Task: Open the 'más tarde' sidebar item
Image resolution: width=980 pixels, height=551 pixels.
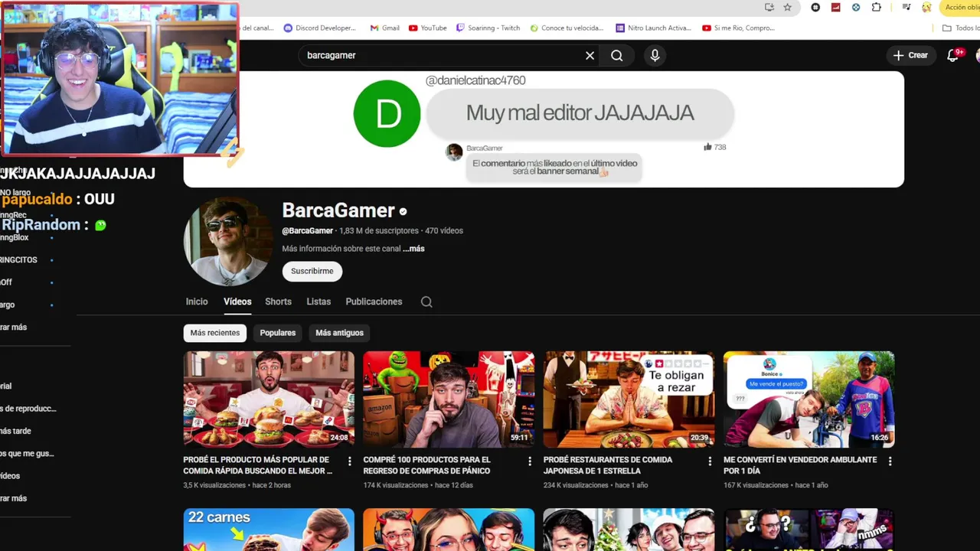Action: [17, 431]
